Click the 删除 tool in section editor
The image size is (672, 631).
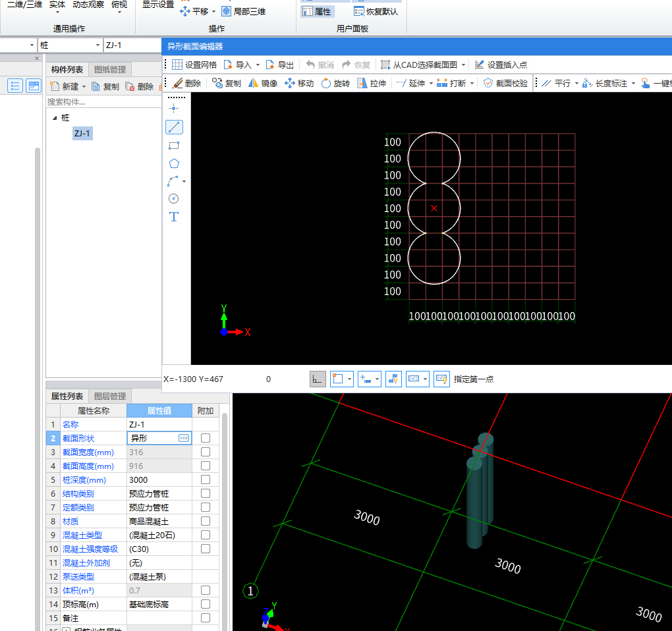[187, 83]
